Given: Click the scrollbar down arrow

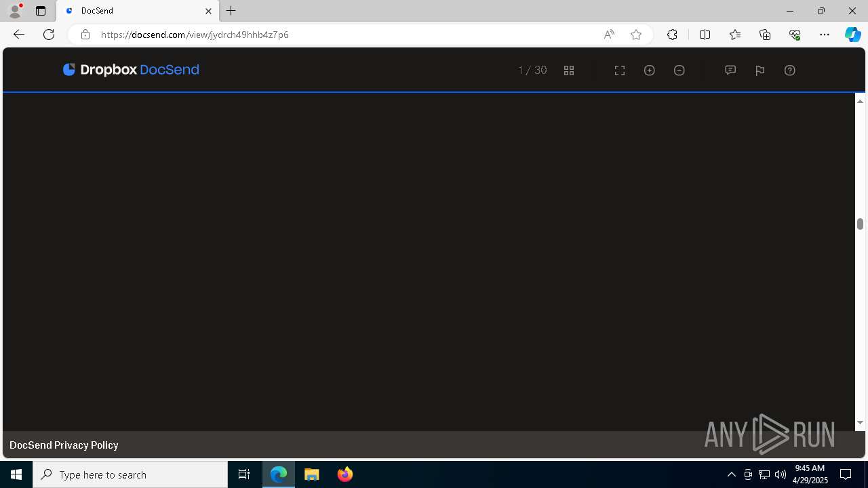Looking at the screenshot, I should point(860,423).
